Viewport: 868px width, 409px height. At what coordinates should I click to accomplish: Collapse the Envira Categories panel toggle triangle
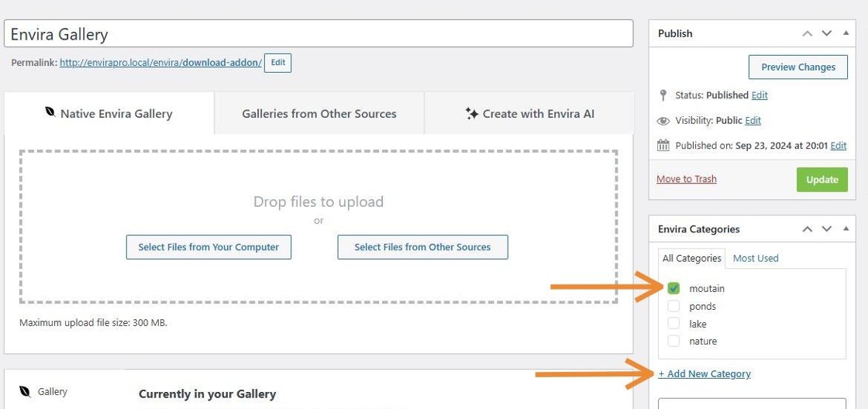(x=846, y=229)
